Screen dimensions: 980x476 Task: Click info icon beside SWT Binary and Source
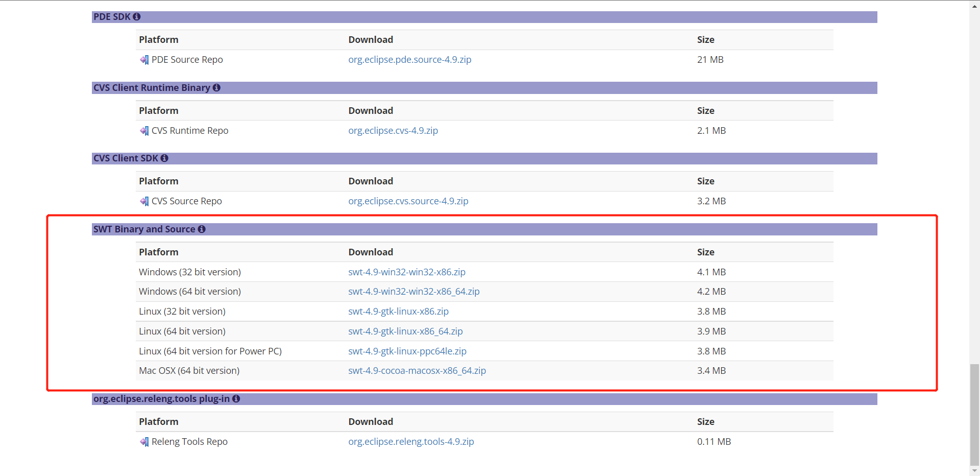202,229
